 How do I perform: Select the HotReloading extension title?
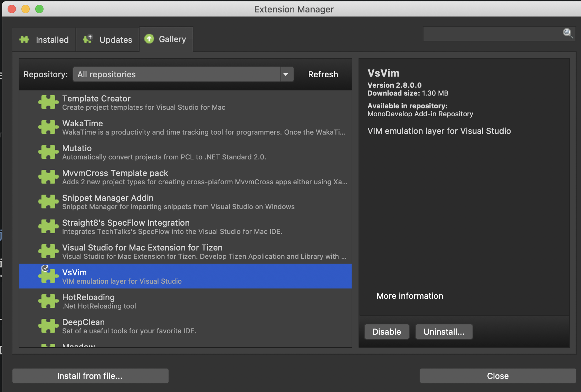(88, 297)
